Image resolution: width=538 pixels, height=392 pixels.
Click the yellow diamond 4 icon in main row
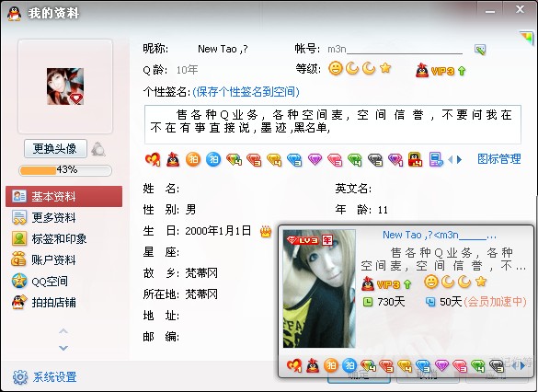tap(274, 159)
